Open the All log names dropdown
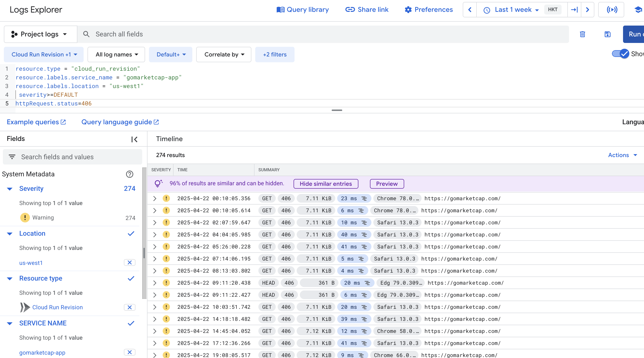Screen dimensions: 644x358 (116, 55)
